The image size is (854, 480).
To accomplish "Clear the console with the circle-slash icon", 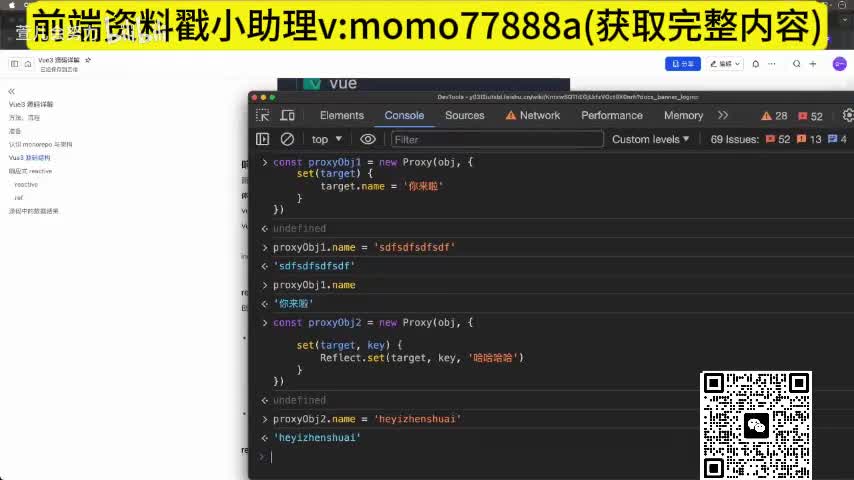I will point(287,139).
